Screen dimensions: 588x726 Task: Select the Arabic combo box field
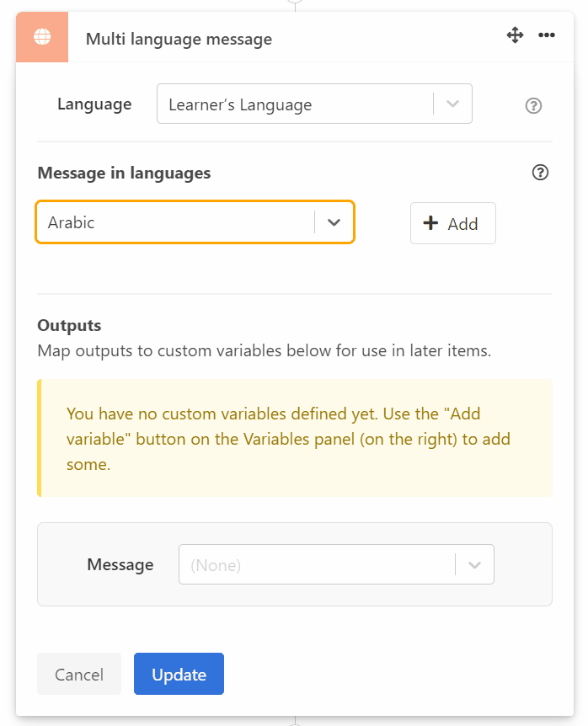click(168, 222)
